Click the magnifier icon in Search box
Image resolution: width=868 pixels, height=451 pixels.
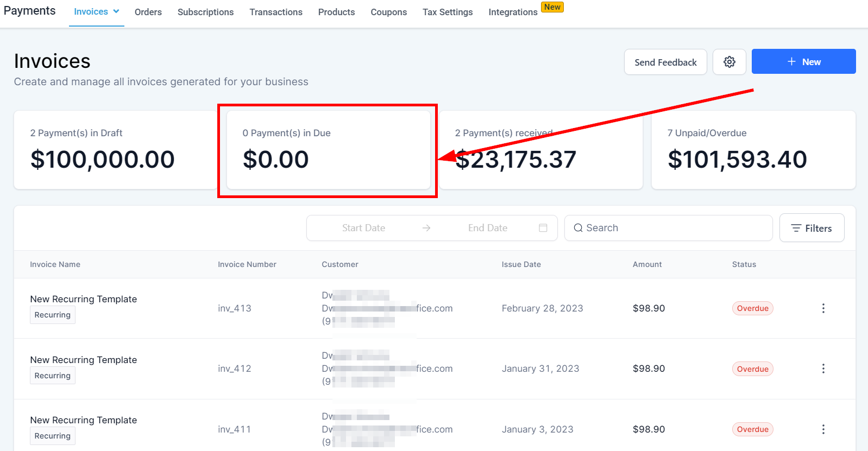(578, 228)
